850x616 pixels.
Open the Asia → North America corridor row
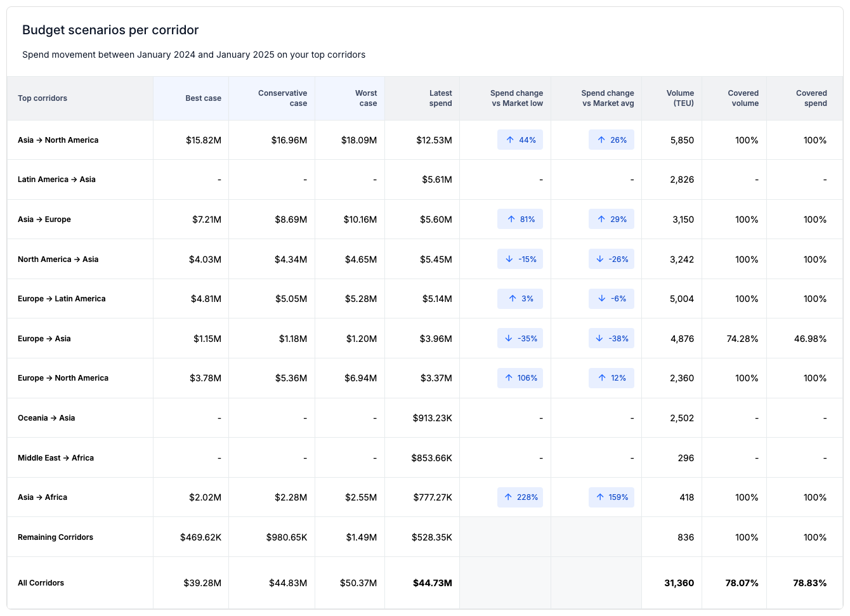point(425,140)
